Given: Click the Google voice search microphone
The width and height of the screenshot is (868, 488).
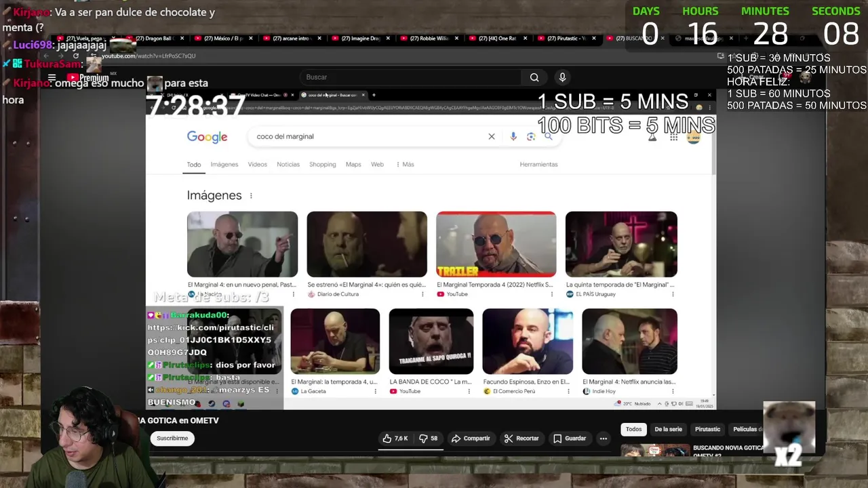Looking at the screenshot, I should click(513, 136).
